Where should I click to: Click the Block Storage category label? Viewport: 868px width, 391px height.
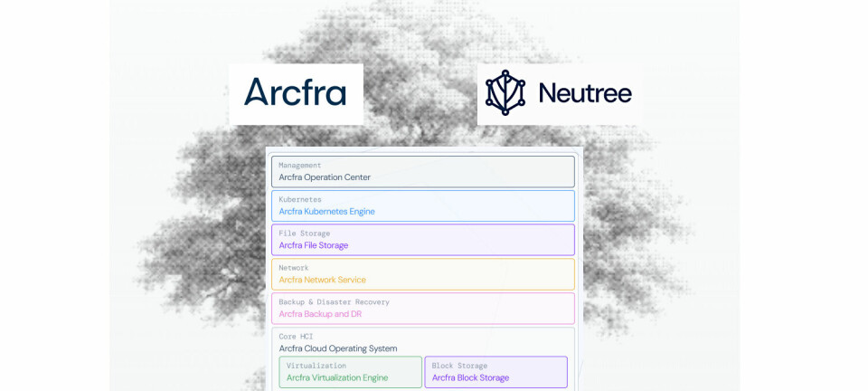click(x=459, y=366)
